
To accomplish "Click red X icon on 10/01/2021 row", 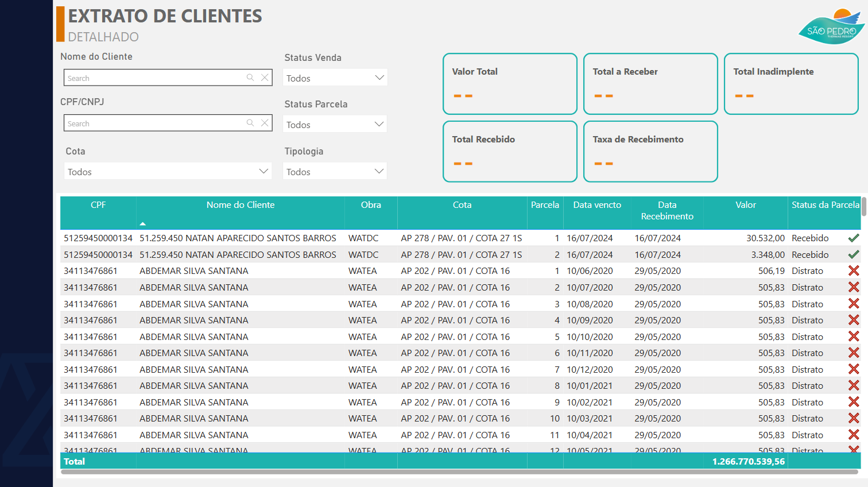I will click(x=854, y=385).
